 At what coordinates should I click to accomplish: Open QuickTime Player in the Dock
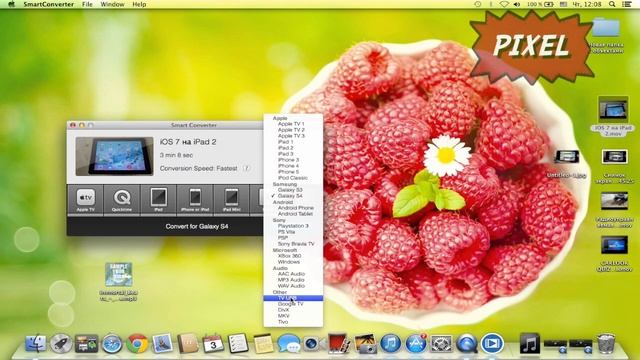tap(467, 343)
